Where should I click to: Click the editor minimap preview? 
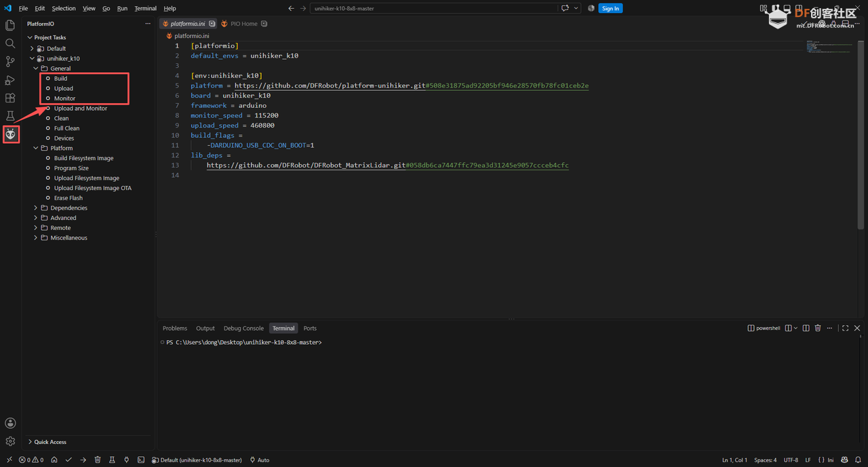pyautogui.click(x=829, y=47)
